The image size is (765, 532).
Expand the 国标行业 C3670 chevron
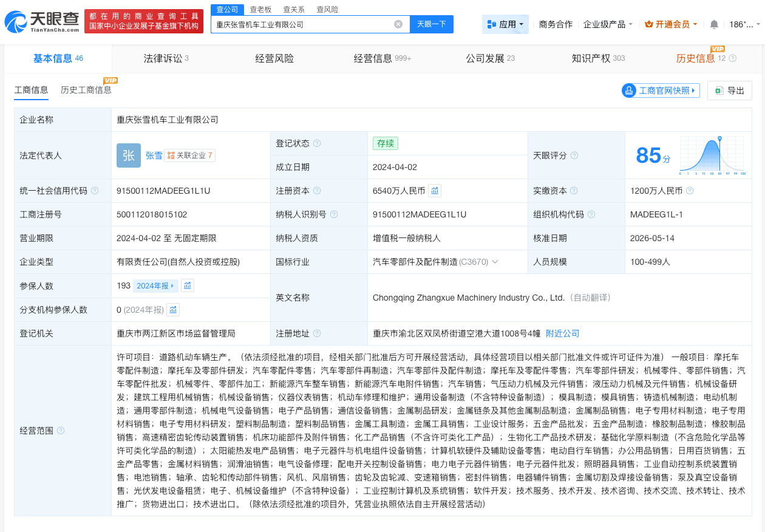click(495, 262)
